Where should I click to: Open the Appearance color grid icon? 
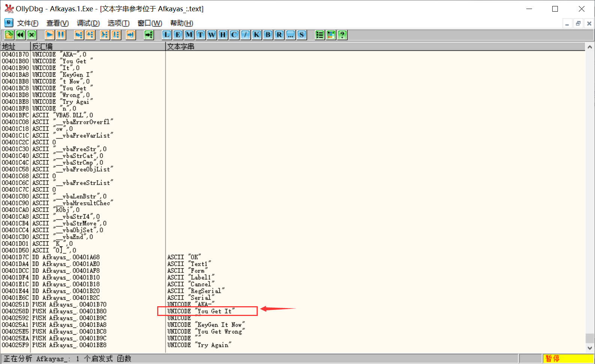click(331, 35)
